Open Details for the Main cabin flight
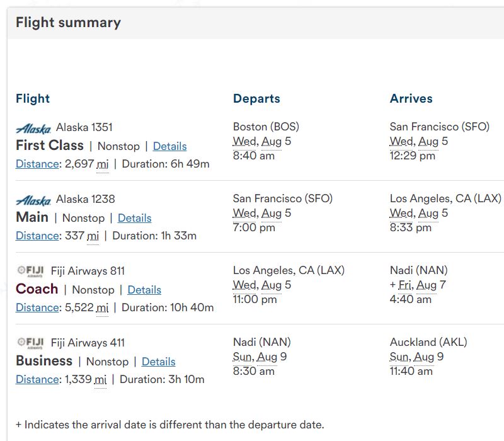 [x=134, y=218]
